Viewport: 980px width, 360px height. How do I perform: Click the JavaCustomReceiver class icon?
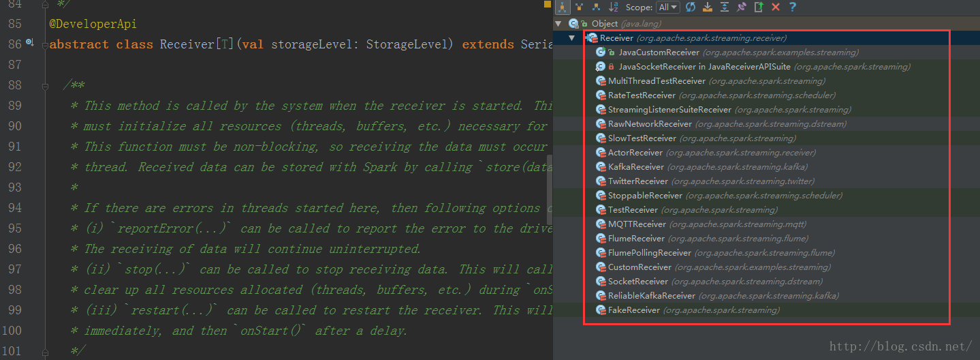pos(601,52)
